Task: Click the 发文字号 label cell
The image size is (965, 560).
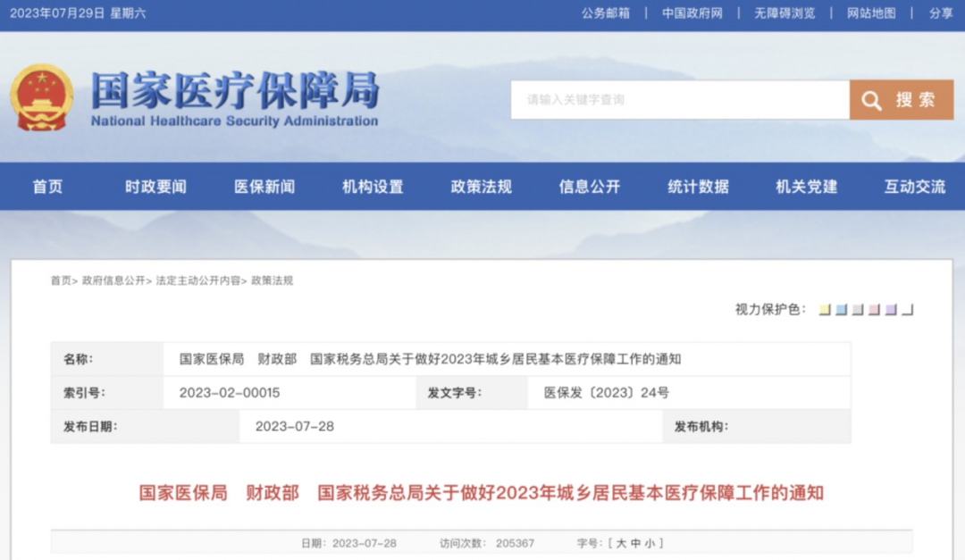Action: tap(472, 393)
